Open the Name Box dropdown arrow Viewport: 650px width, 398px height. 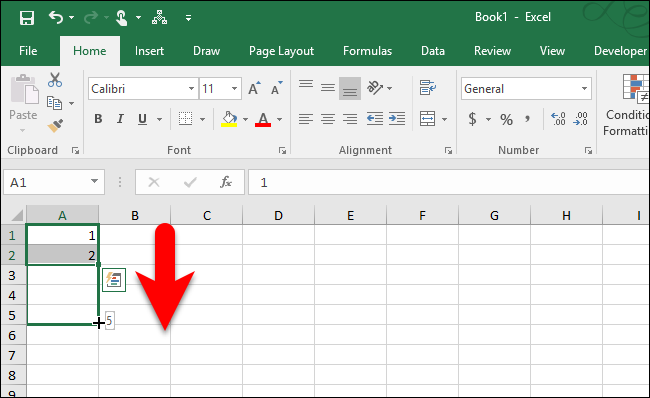click(x=95, y=182)
